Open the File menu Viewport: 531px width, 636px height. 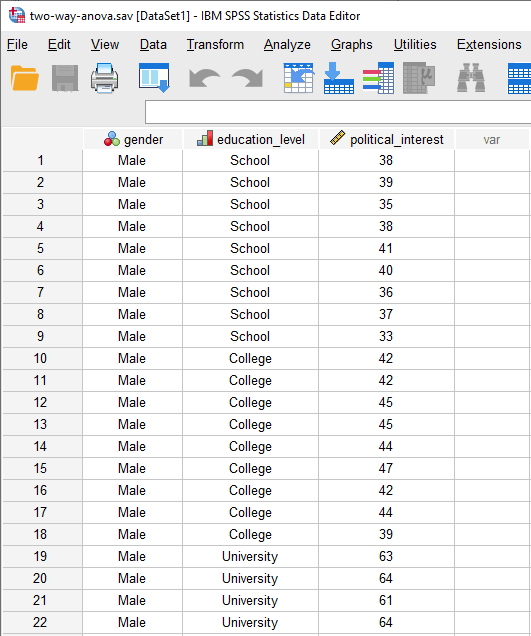pyautogui.click(x=17, y=44)
